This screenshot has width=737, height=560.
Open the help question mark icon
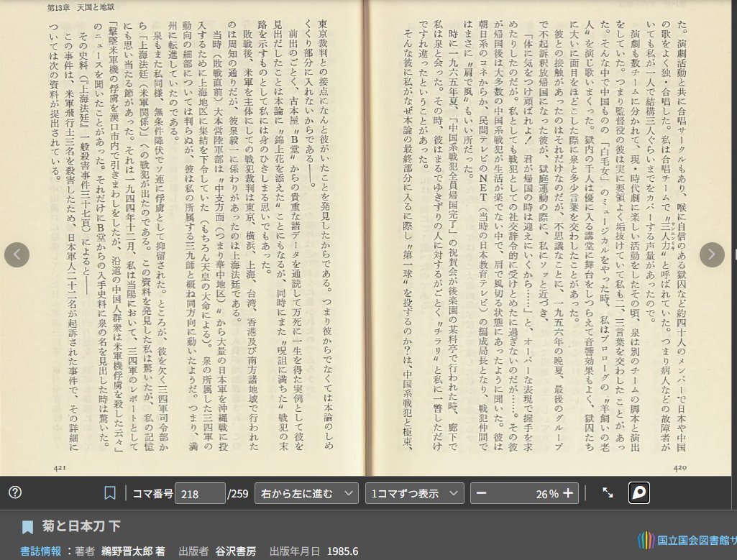point(15,492)
